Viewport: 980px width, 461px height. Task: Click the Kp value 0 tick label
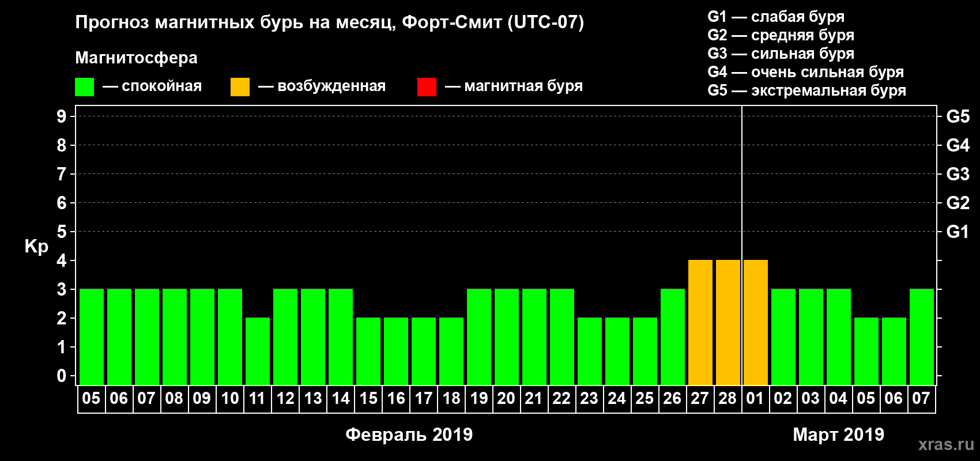62,376
